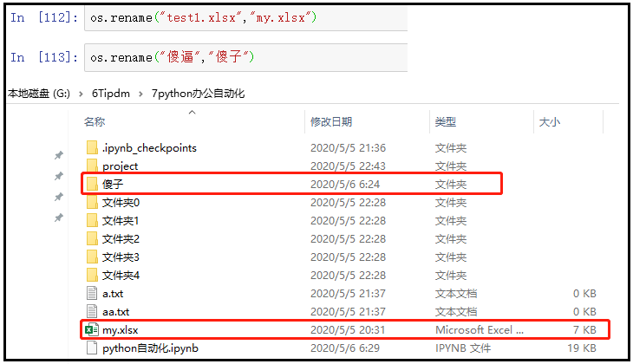Screen dimensions: 633x364
Task: Select the project folder icon
Action: [92, 166]
